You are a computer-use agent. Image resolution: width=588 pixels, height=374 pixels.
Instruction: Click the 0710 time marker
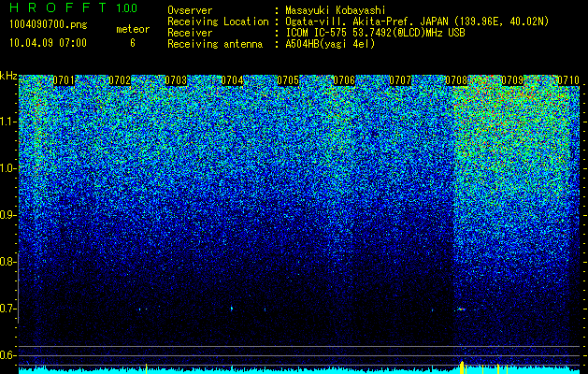(568, 80)
